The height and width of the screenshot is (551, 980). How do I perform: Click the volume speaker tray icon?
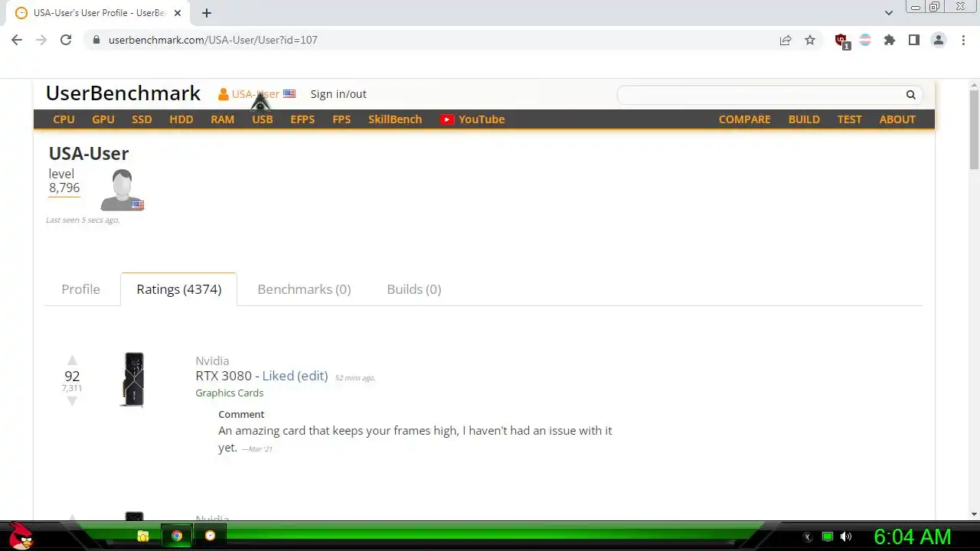846,536
